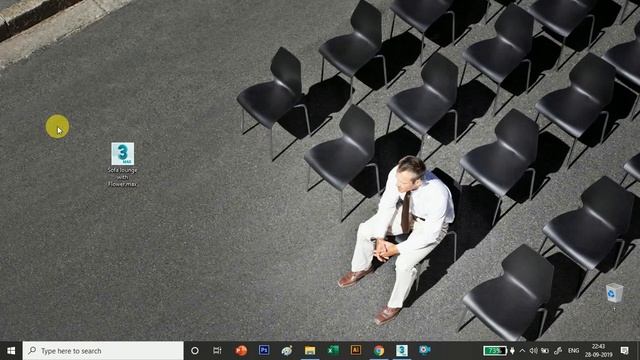Open the Action Center notifications
Screen dimensions: 640x360
[x=624, y=351]
